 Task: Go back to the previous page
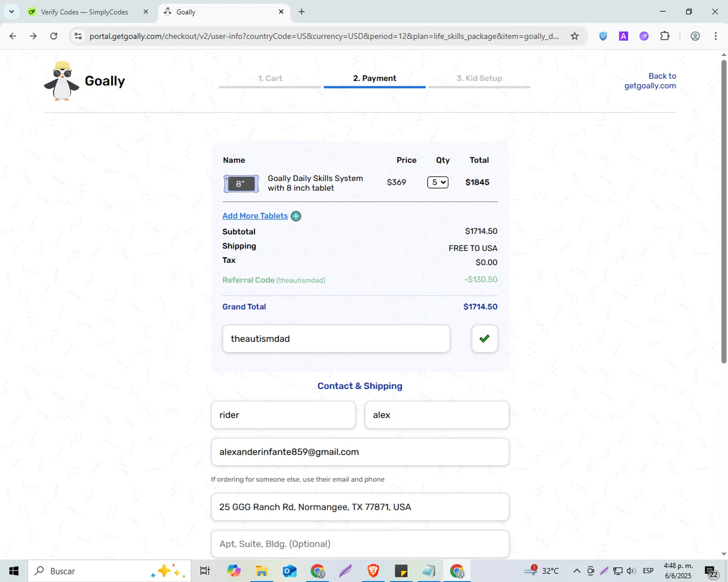coord(13,36)
